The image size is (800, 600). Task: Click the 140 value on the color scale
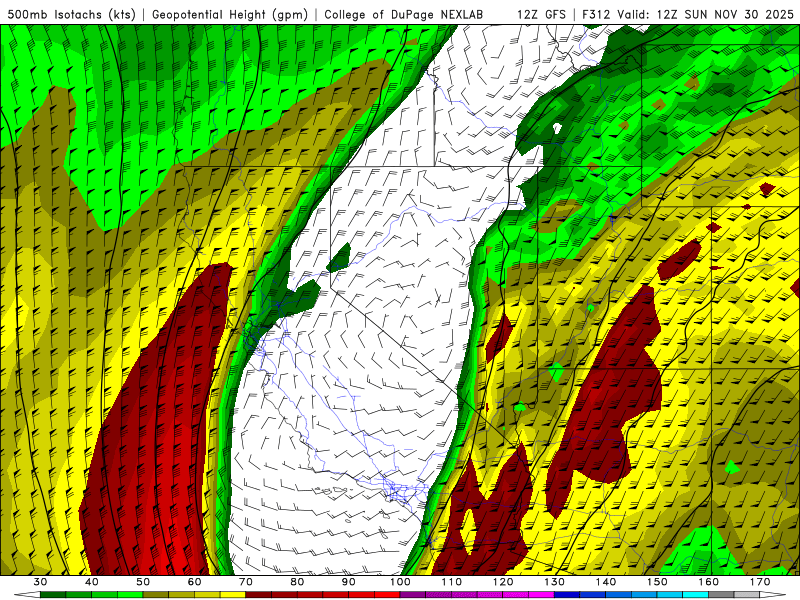click(x=606, y=582)
